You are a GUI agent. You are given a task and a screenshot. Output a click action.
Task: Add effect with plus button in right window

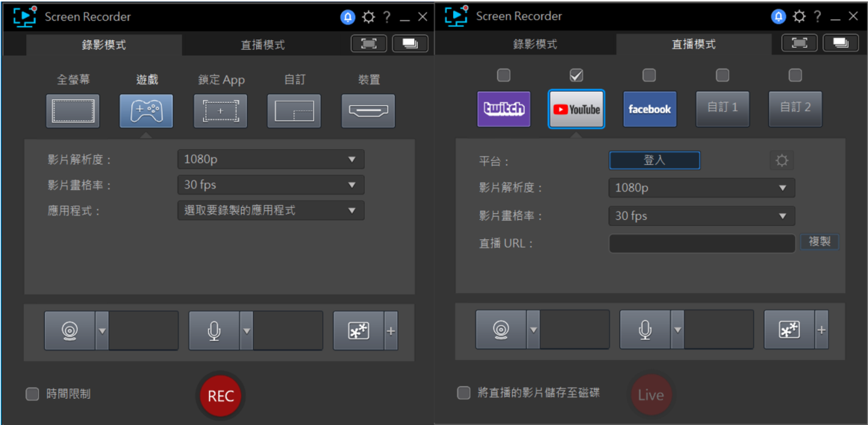tap(822, 330)
